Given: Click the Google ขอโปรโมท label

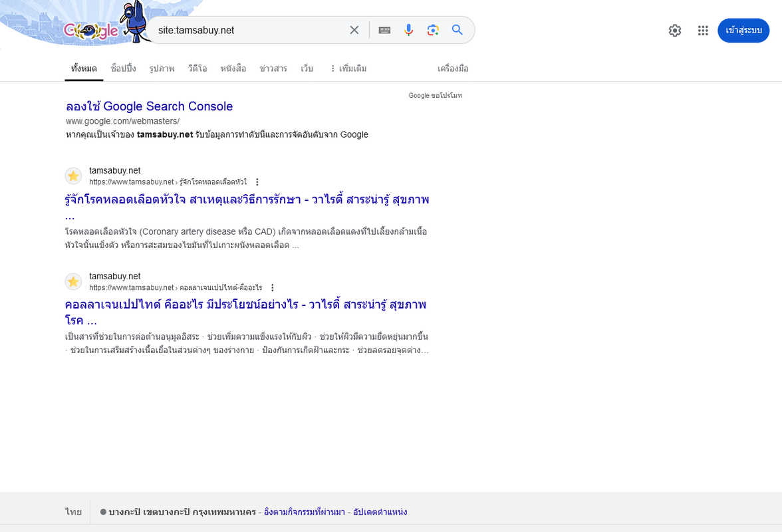Looking at the screenshot, I should pyautogui.click(x=436, y=95).
